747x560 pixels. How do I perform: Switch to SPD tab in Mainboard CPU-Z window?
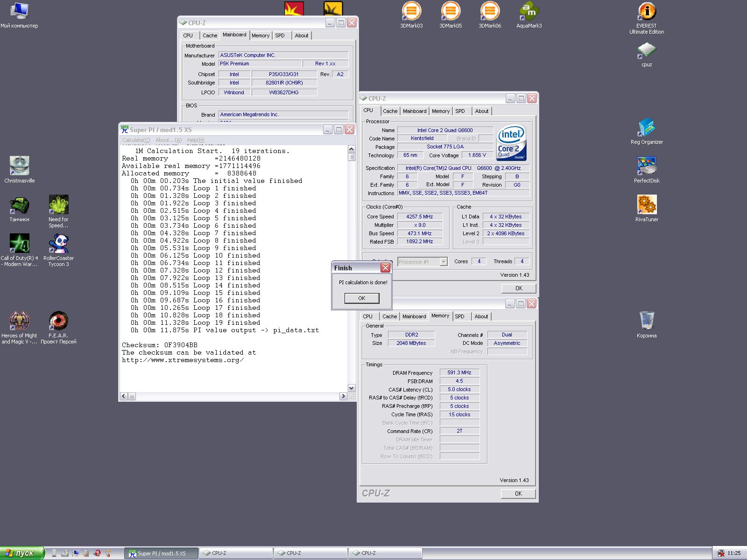tap(280, 35)
